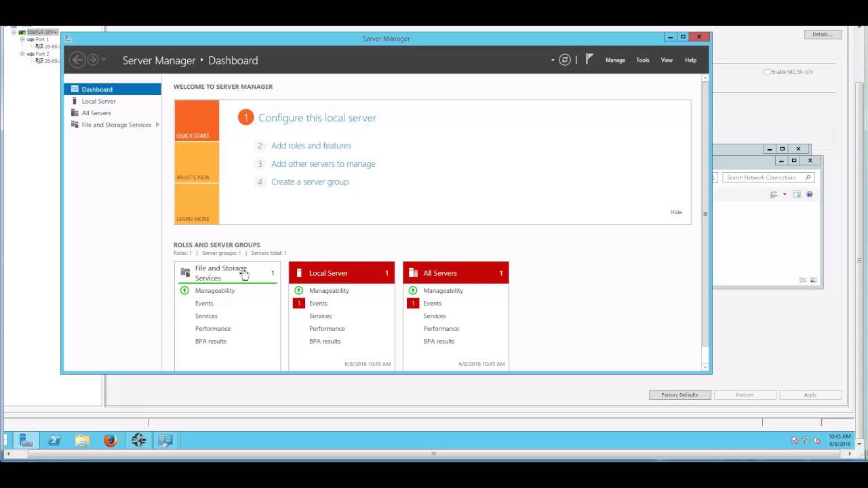
Task: Select Dashboard in the left navigation
Action: [x=113, y=89]
